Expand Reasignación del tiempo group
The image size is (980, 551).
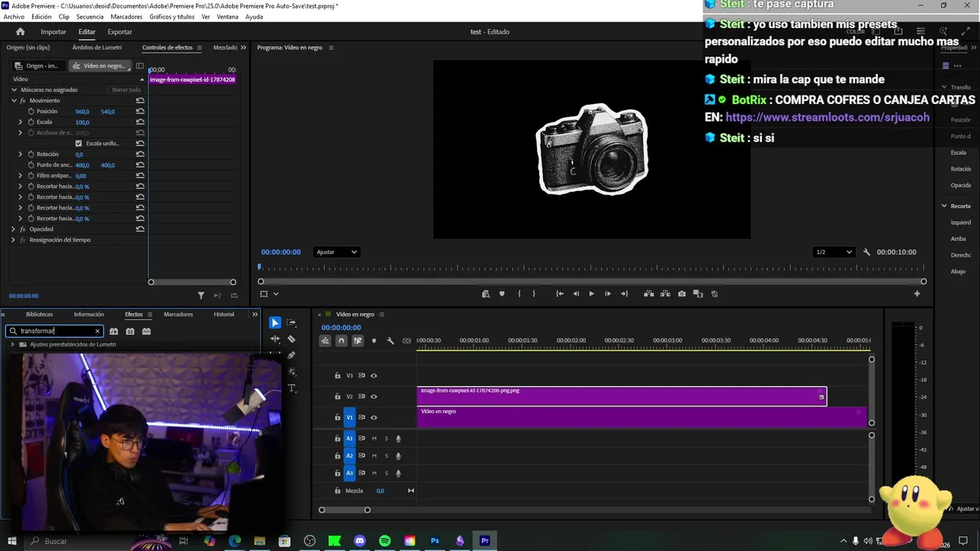(13, 240)
